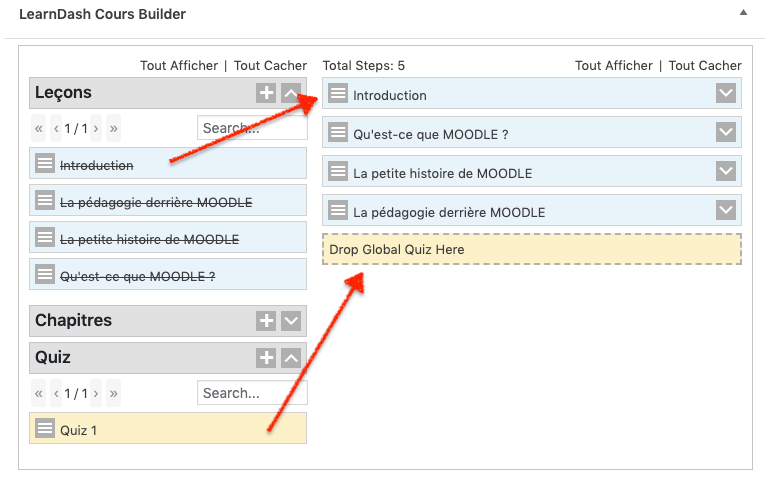Image resolution: width=773 pixels, height=482 pixels.
Task: Click Tout Cacher above the course steps
Action: click(705, 66)
